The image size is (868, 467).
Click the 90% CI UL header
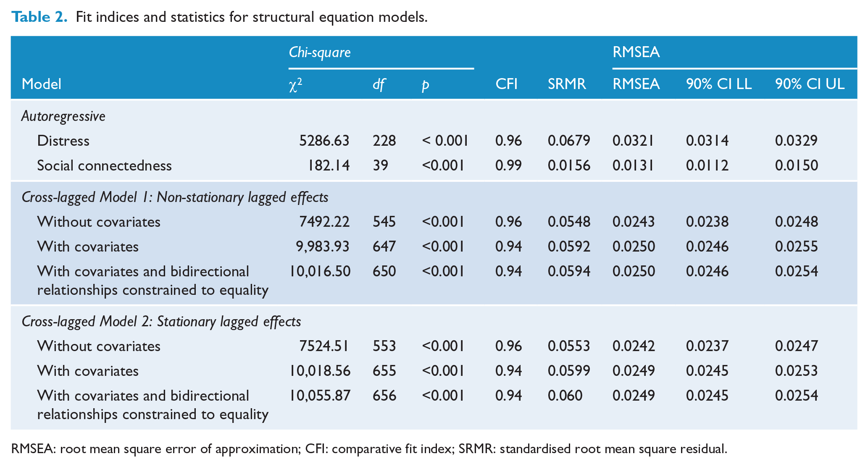[x=810, y=84]
